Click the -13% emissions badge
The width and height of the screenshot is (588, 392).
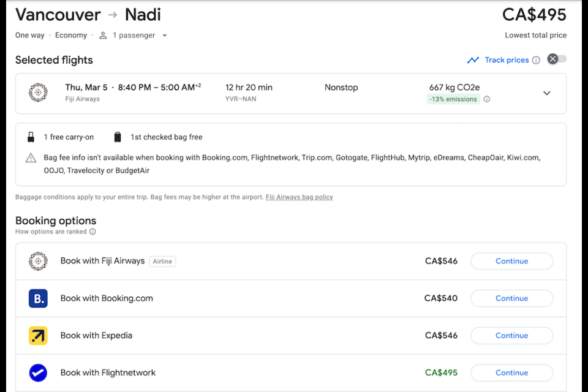click(453, 99)
